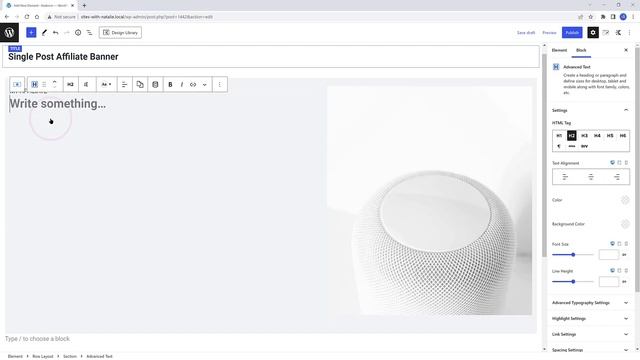Click the Font Size slider
The height and width of the screenshot is (360, 640).
pos(573,255)
